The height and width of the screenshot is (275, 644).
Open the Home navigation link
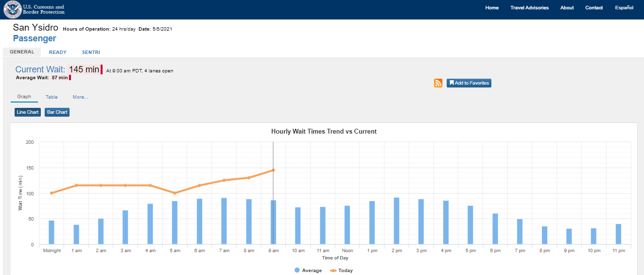[492, 8]
